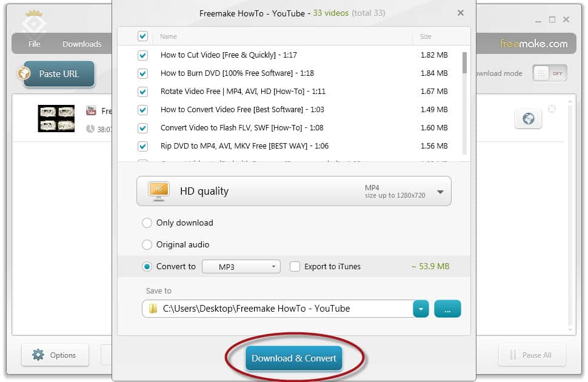Image resolution: width=588 pixels, height=382 pixels.
Task: Click the Freemake crown logo
Action: click(x=34, y=22)
